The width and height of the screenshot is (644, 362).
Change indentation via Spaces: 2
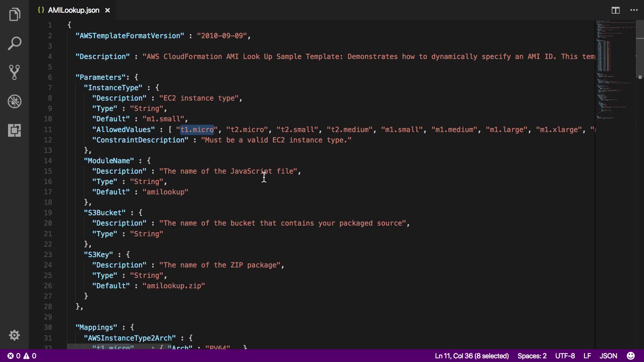532,356
